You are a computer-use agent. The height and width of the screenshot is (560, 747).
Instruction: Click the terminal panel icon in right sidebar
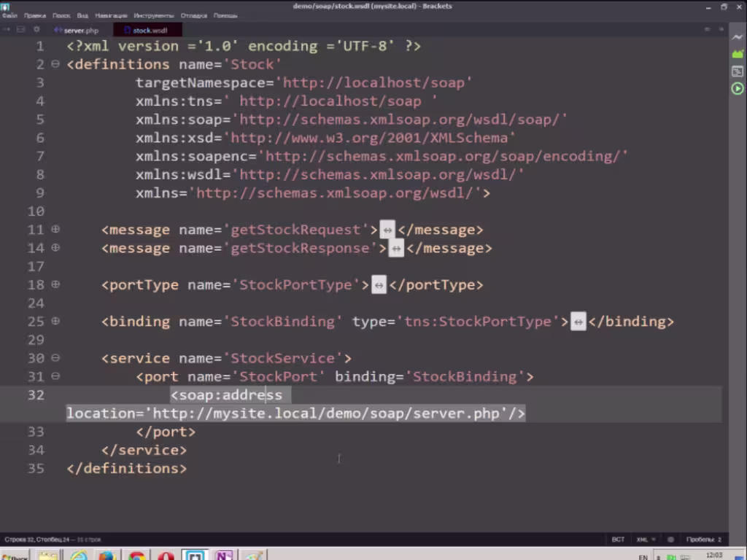738,71
